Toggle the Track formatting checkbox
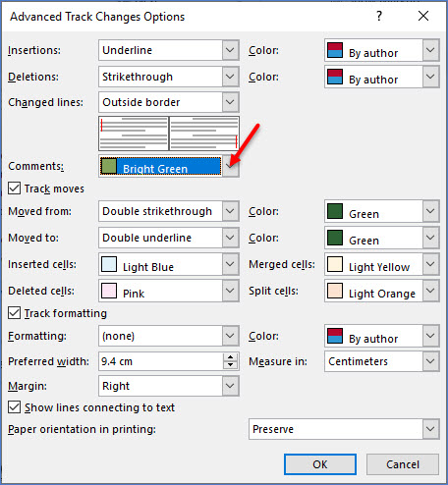 15,313
